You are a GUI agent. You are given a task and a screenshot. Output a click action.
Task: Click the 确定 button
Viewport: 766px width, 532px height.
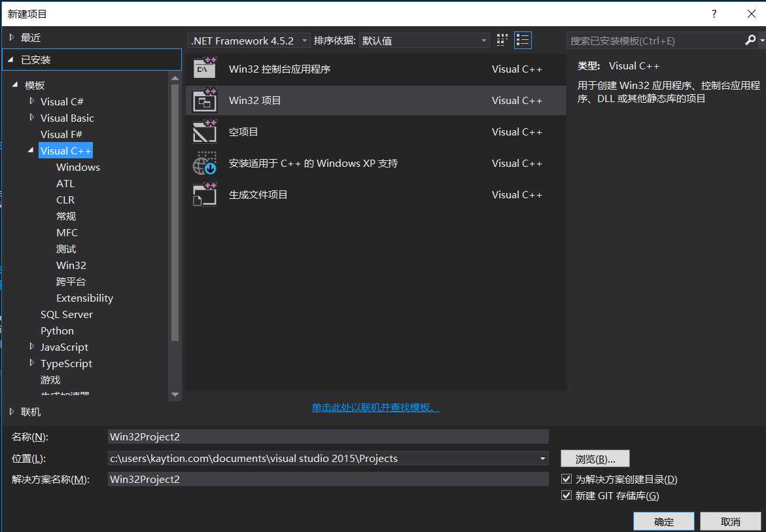point(663,522)
